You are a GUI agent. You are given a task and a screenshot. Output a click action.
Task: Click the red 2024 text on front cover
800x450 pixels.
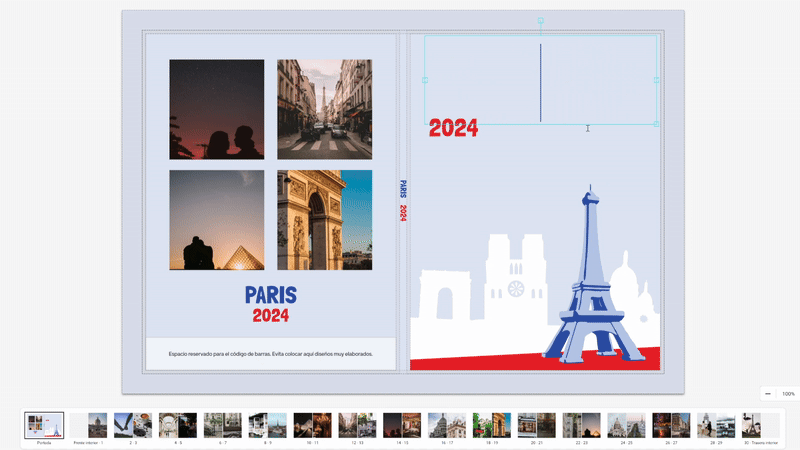pos(454,128)
